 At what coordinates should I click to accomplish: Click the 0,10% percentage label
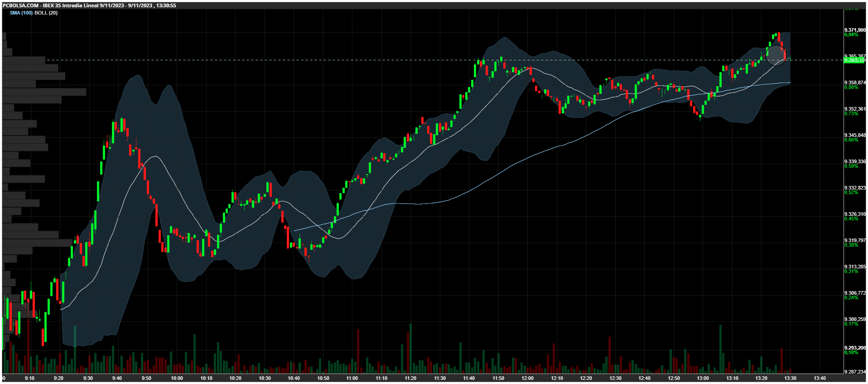(x=851, y=352)
